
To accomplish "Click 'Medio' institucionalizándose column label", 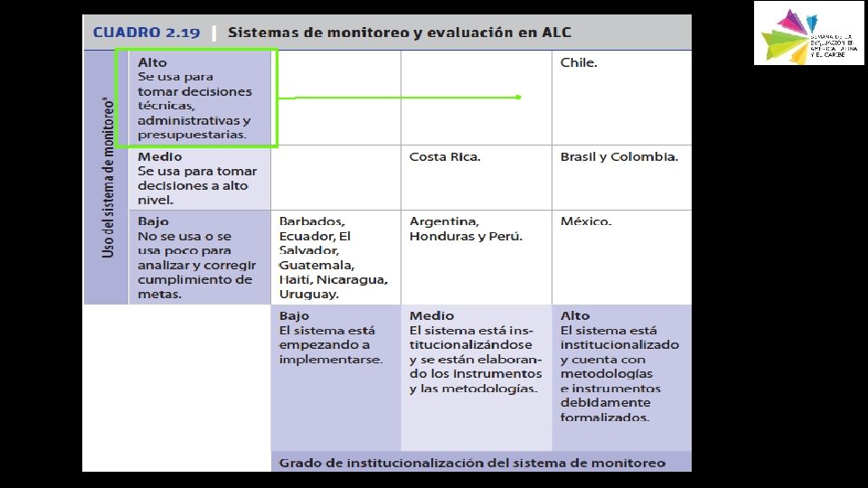I will coord(476,378).
